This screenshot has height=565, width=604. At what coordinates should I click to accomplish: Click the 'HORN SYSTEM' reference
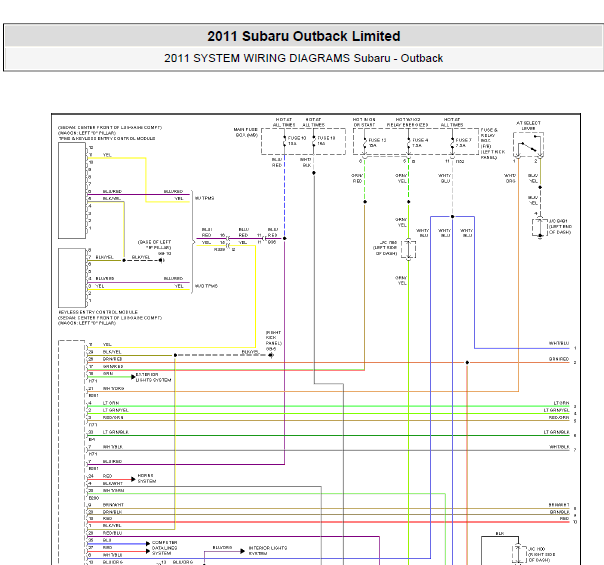pos(147,478)
